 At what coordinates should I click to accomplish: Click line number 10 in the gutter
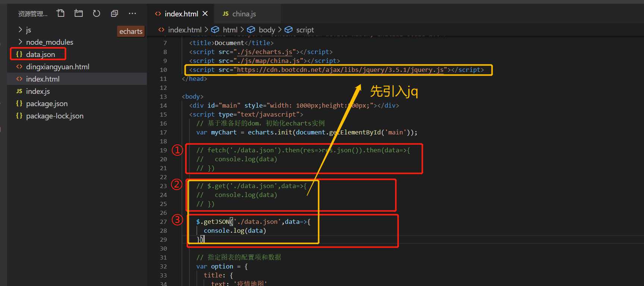(163, 70)
